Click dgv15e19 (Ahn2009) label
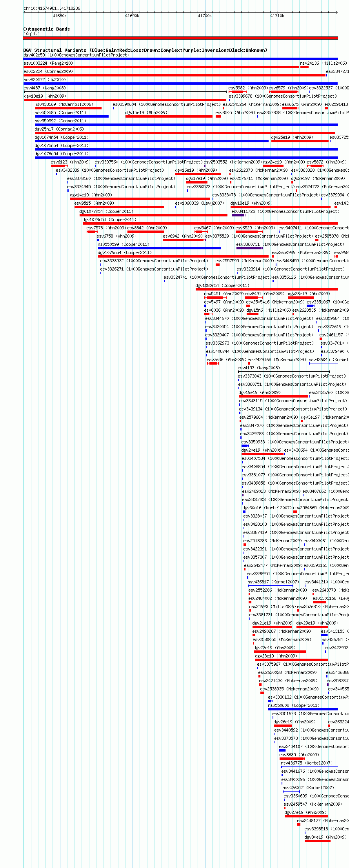Image resolution: width=349 pixels, height=868 pixels. pos(147,113)
